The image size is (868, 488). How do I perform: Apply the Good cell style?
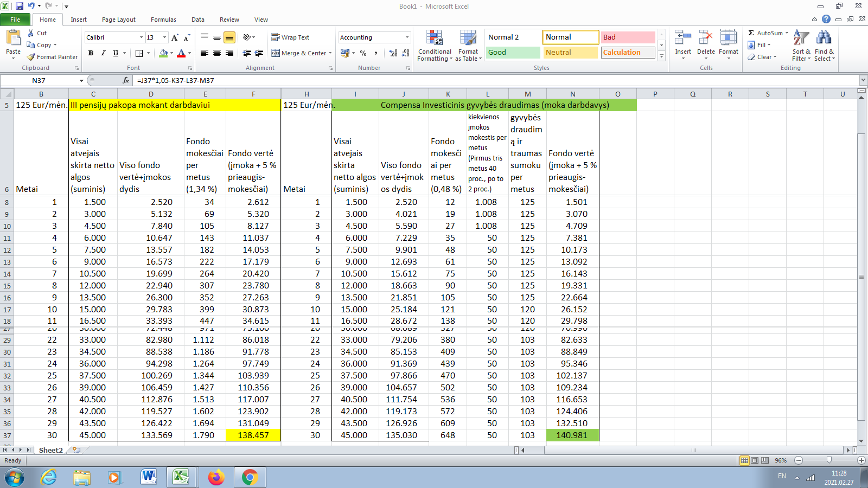(512, 53)
